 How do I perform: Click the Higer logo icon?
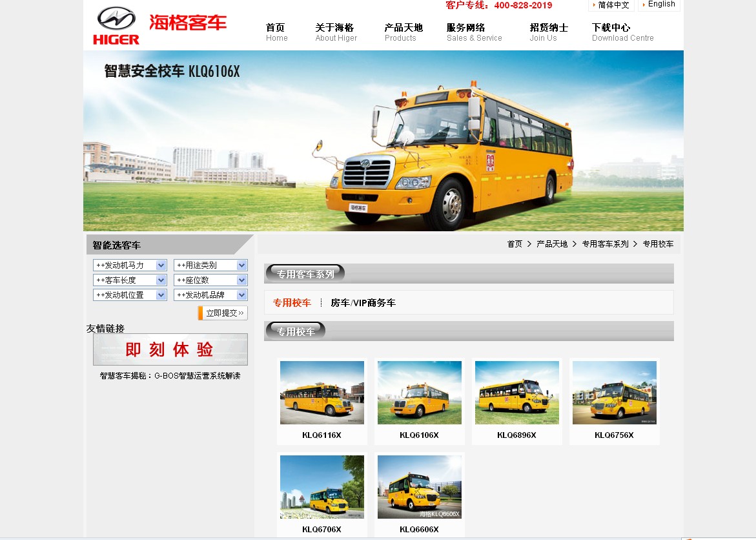click(117, 26)
